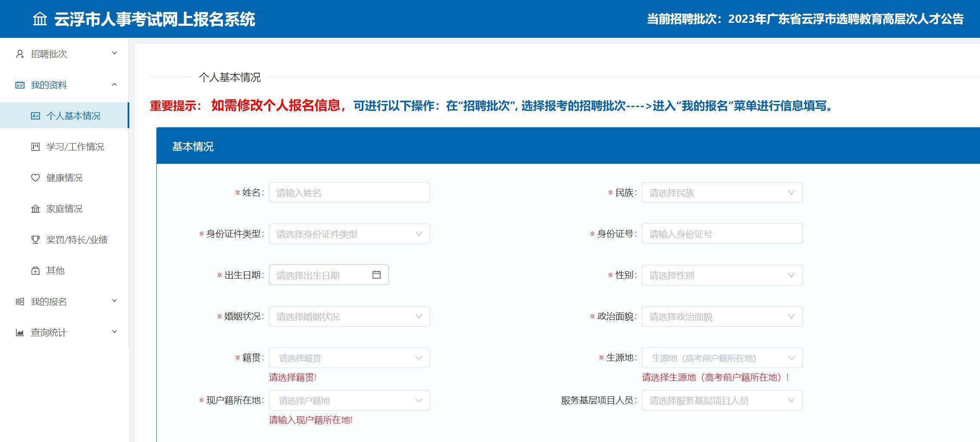
Task: Click the bank icon beside system title
Action: click(40, 19)
